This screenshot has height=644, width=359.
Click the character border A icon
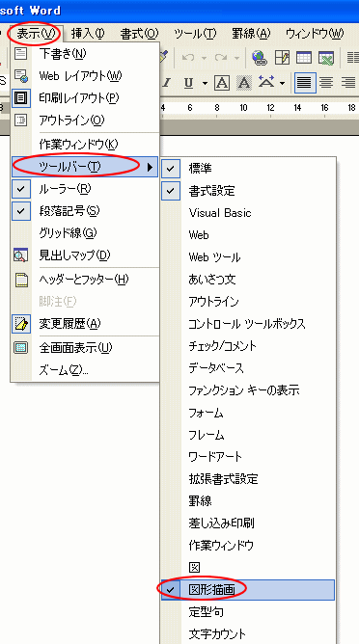click(222, 83)
